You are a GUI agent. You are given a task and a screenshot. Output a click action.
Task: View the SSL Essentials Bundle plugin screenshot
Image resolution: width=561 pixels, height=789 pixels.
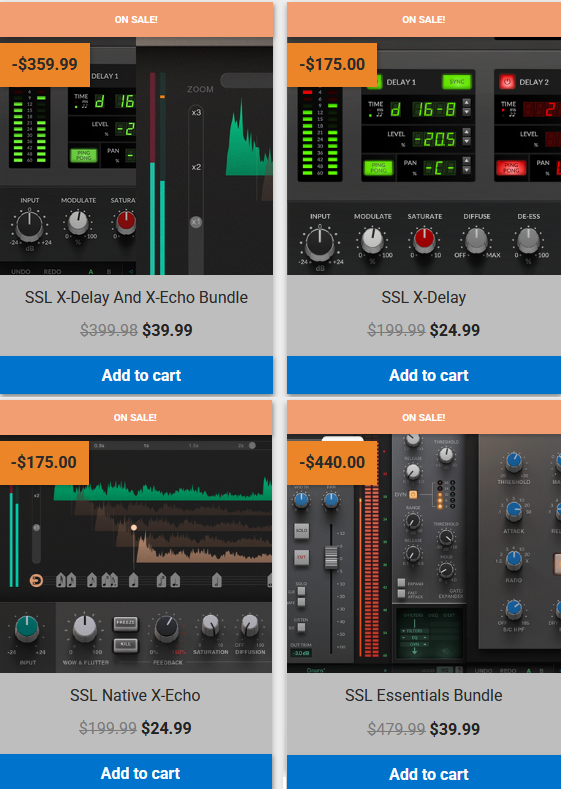point(424,554)
